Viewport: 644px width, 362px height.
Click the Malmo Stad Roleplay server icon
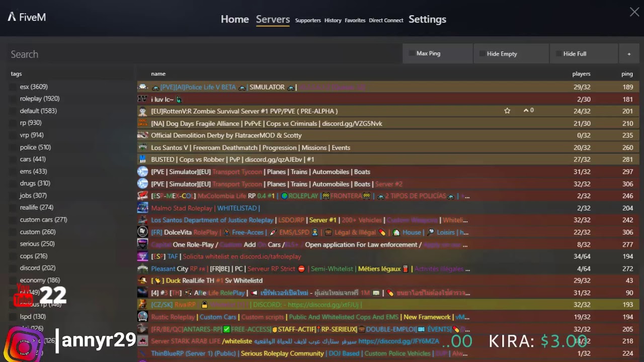[x=143, y=208]
